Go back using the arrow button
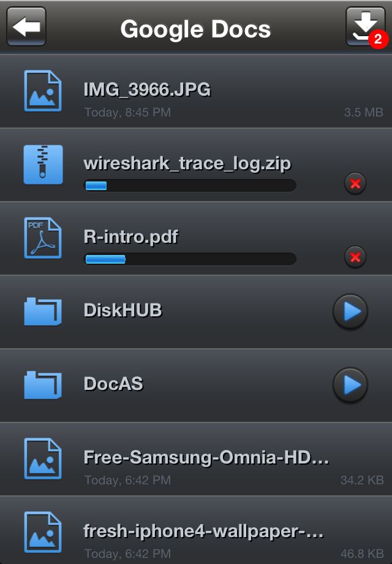Viewport: 392px width, 564px height. pos(26,26)
